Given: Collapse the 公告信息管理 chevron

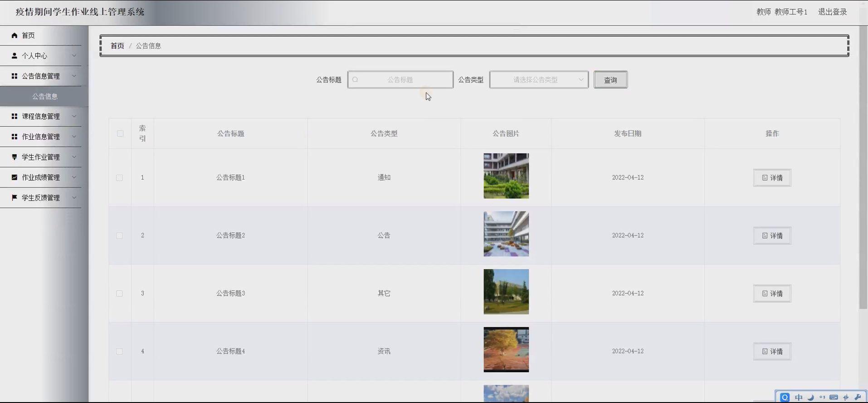Looking at the screenshot, I should (x=74, y=76).
